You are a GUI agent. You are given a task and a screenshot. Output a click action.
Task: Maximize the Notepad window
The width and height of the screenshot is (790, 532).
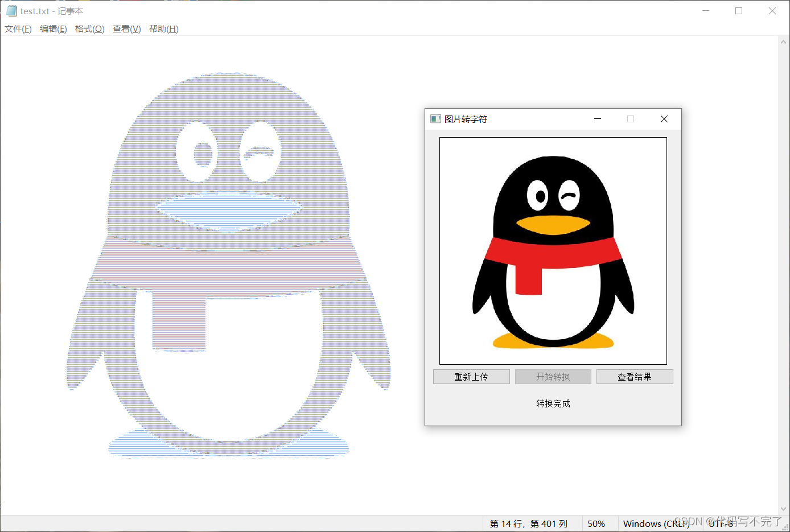[739, 11]
